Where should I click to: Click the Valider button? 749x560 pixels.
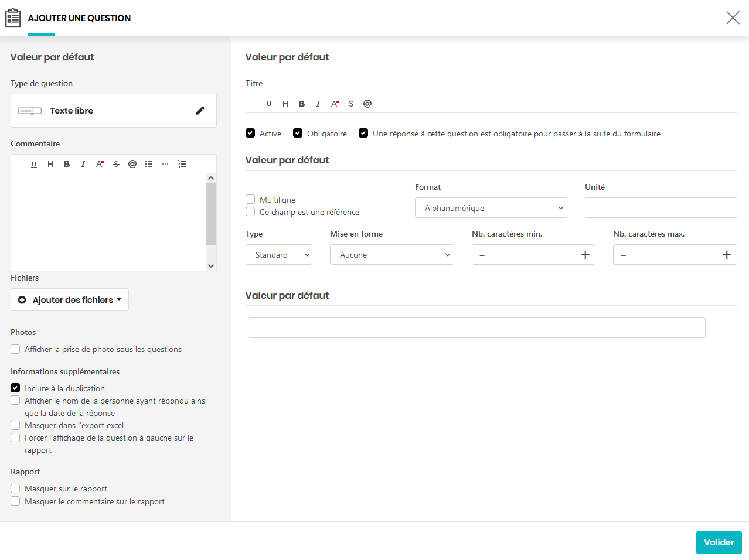[719, 542]
